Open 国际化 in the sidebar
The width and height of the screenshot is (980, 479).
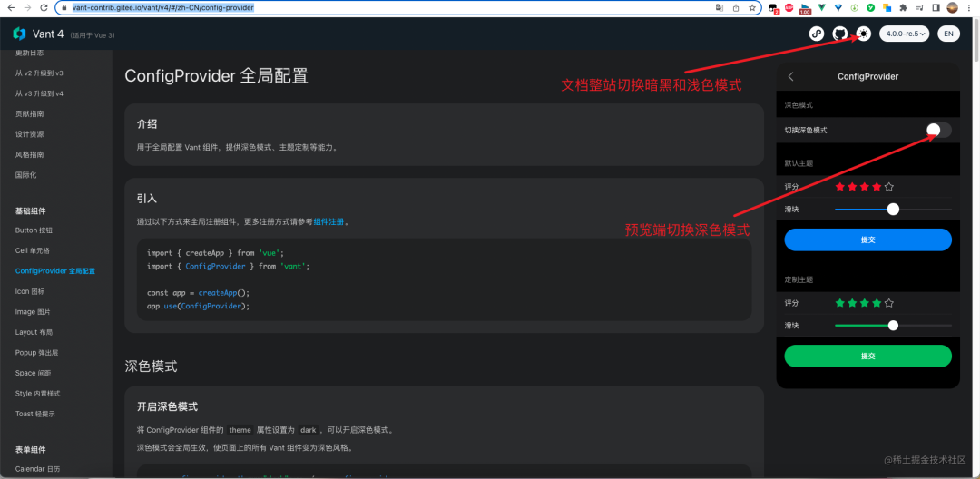25,175
